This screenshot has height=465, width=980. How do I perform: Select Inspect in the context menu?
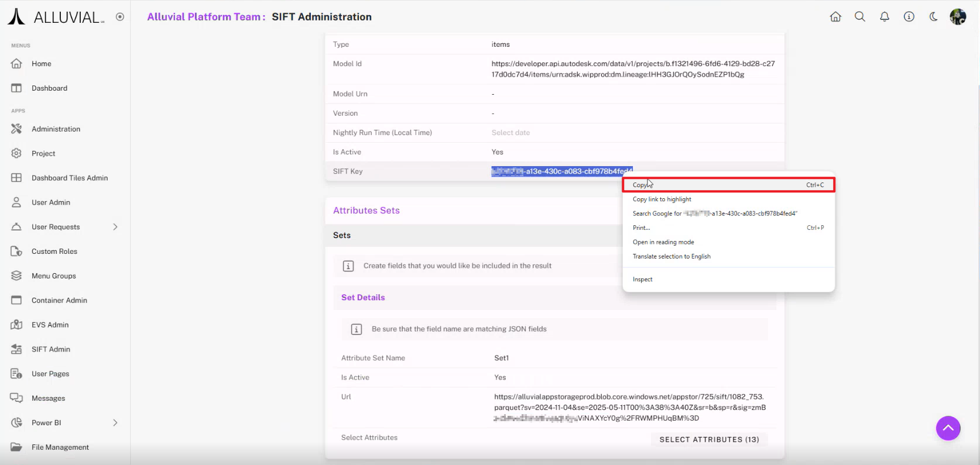coord(643,280)
